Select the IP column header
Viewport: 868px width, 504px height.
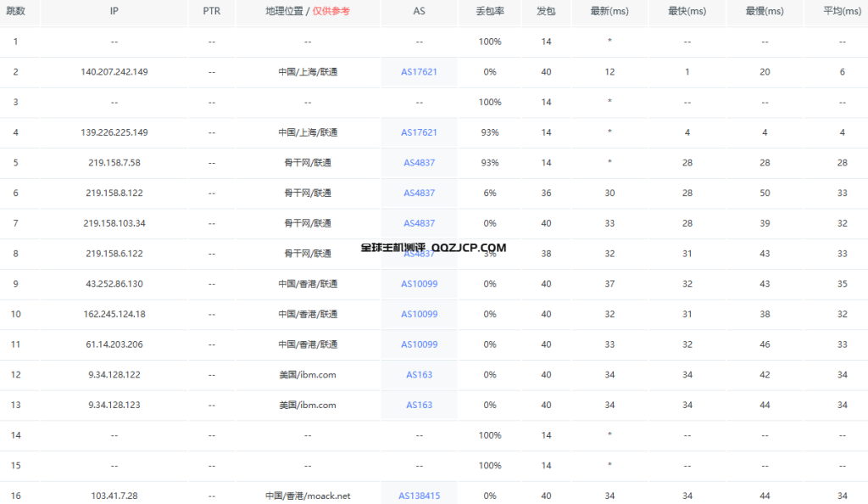pyautogui.click(x=114, y=12)
